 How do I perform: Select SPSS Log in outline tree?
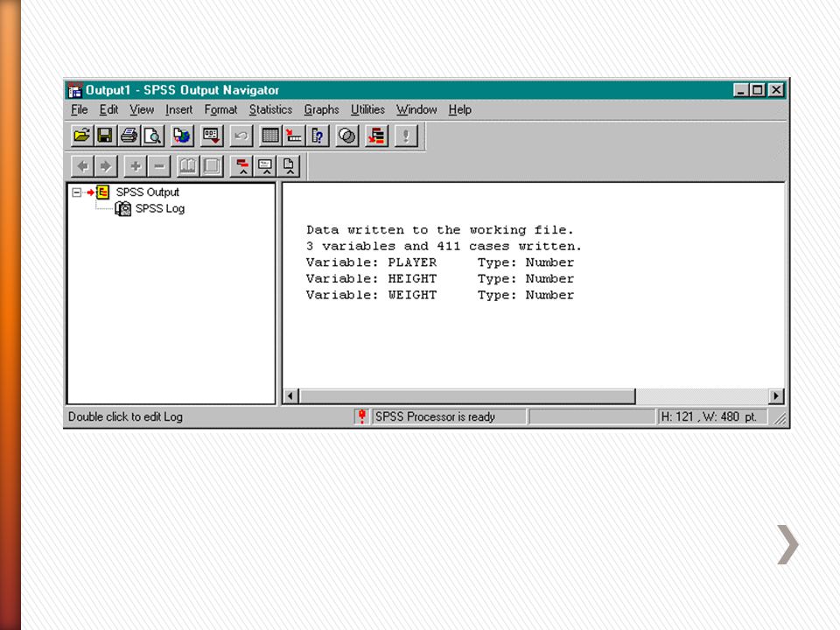[x=160, y=208]
